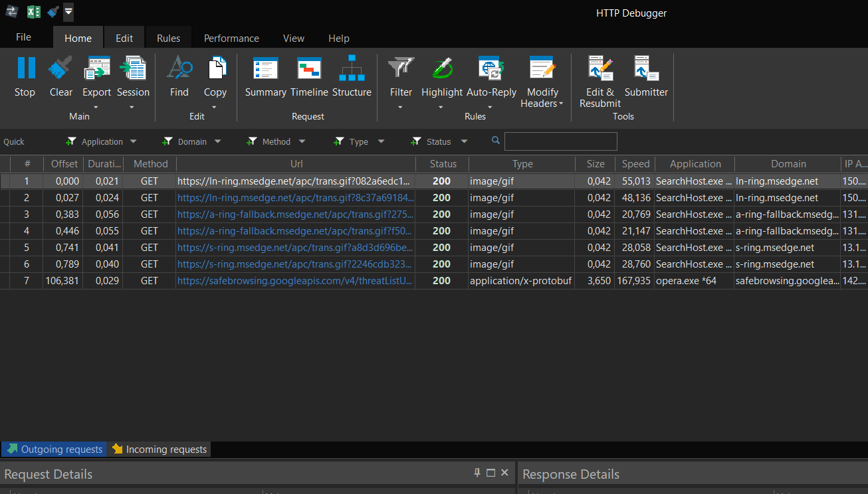Open the Performance ribbon tab
The height and width of the screenshot is (494, 868).
(231, 38)
